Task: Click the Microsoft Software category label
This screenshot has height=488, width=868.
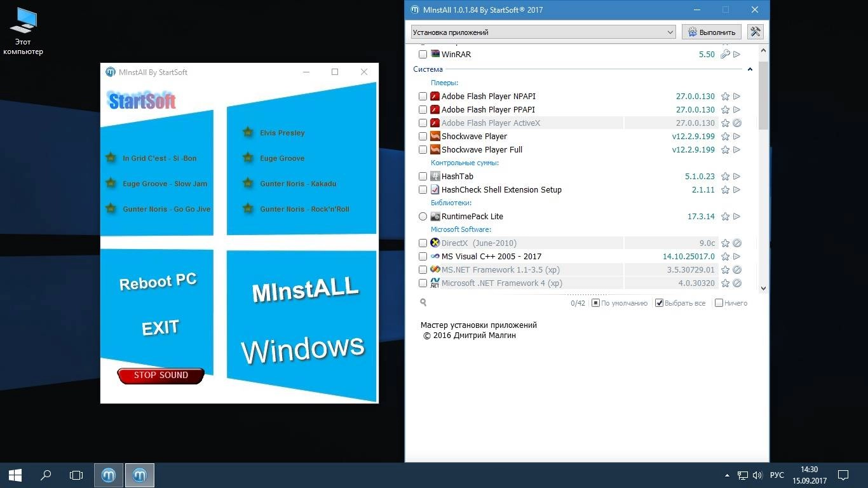Action: point(461,230)
